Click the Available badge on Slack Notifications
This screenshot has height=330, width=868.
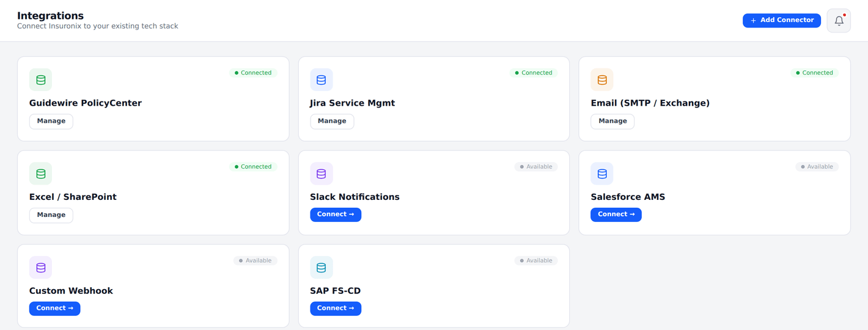pyautogui.click(x=536, y=167)
